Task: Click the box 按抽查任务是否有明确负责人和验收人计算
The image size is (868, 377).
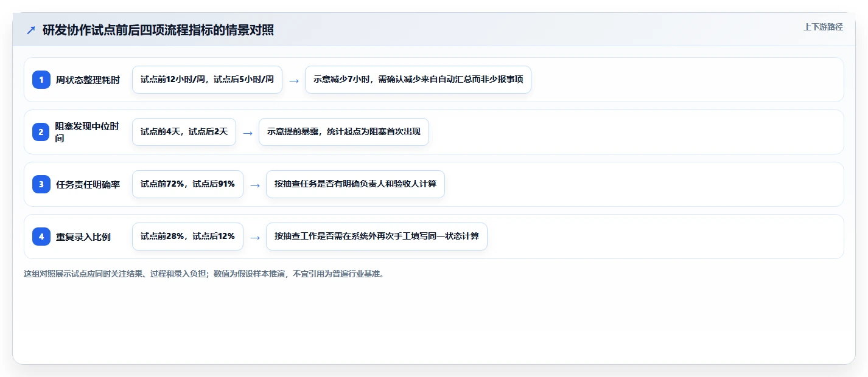Action: pos(355,184)
